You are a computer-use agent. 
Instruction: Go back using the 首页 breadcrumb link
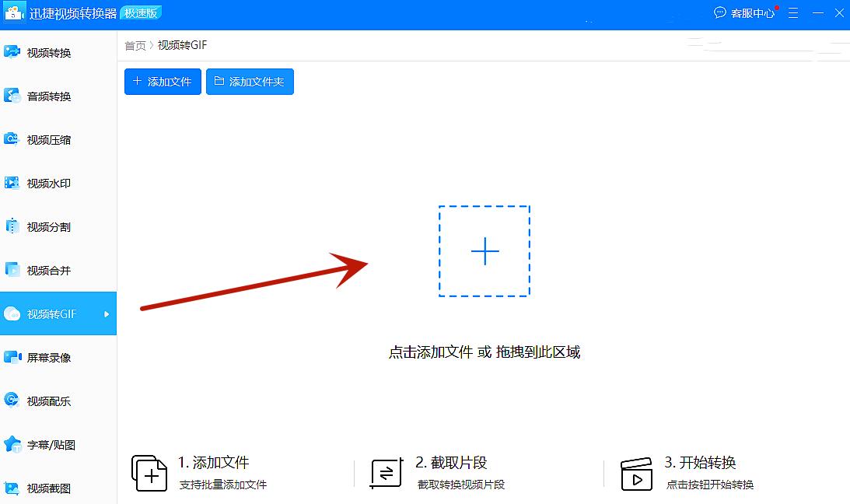(134, 45)
